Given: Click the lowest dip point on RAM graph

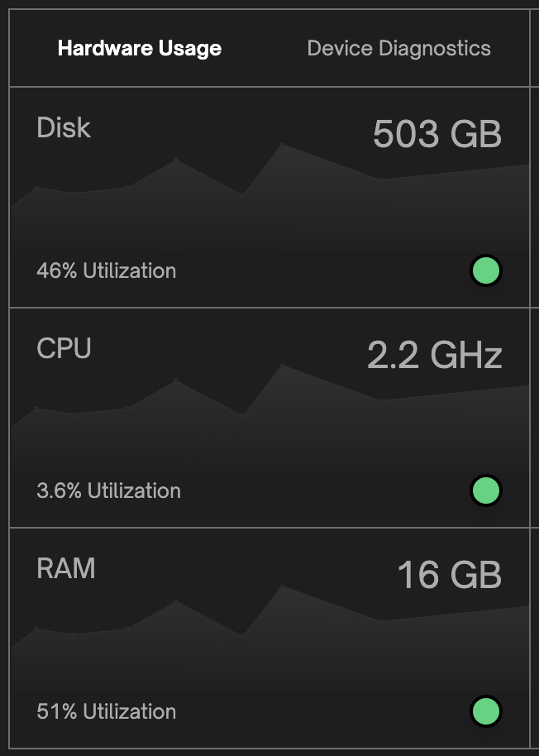Looking at the screenshot, I should (242, 636).
